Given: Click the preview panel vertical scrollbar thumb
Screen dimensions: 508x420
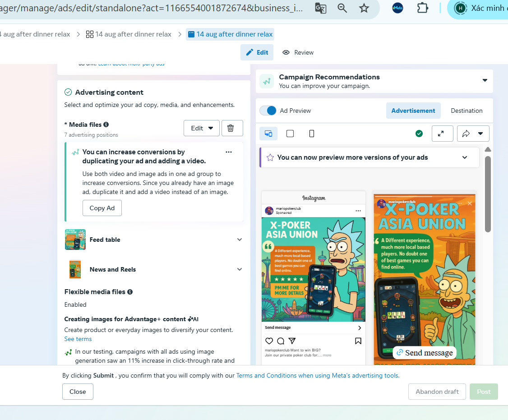Looking at the screenshot, I should [x=488, y=194].
